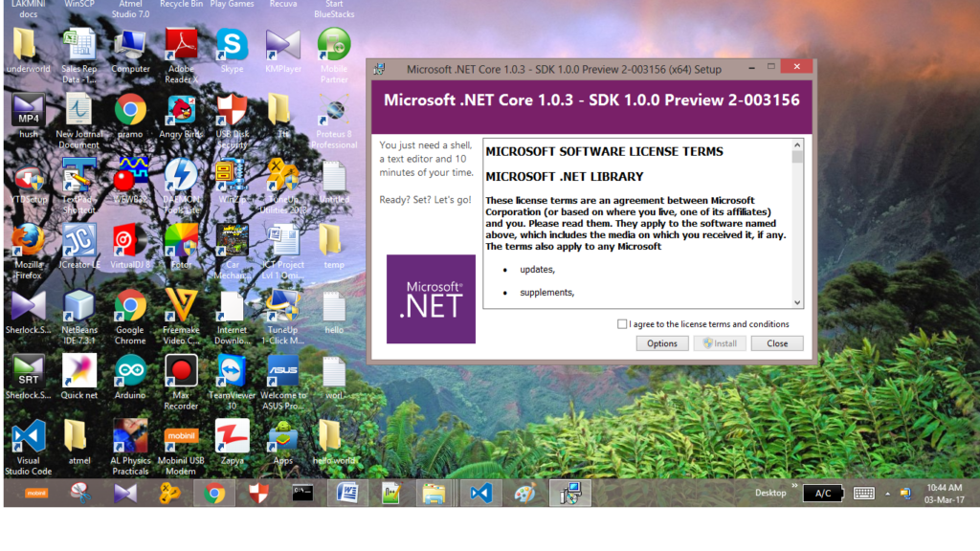Image resolution: width=980 pixels, height=551 pixels.
Task: Open Chrome from the taskbar
Action: click(x=214, y=494)
